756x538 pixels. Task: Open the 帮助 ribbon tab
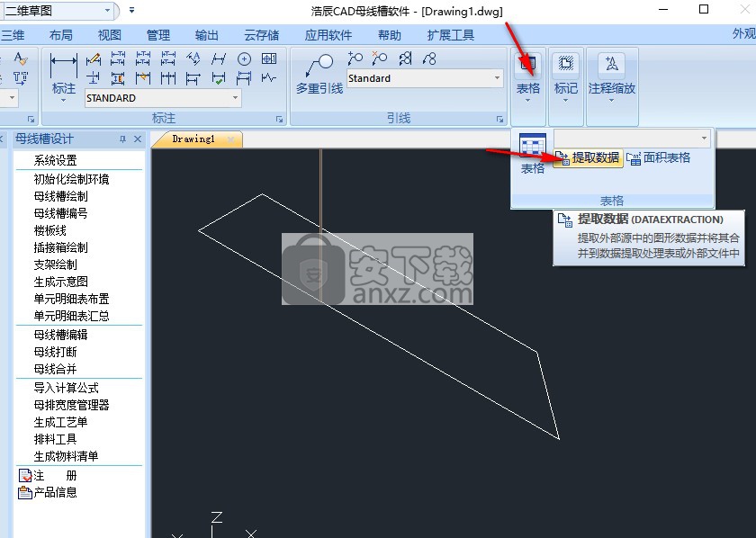point(390,35)
